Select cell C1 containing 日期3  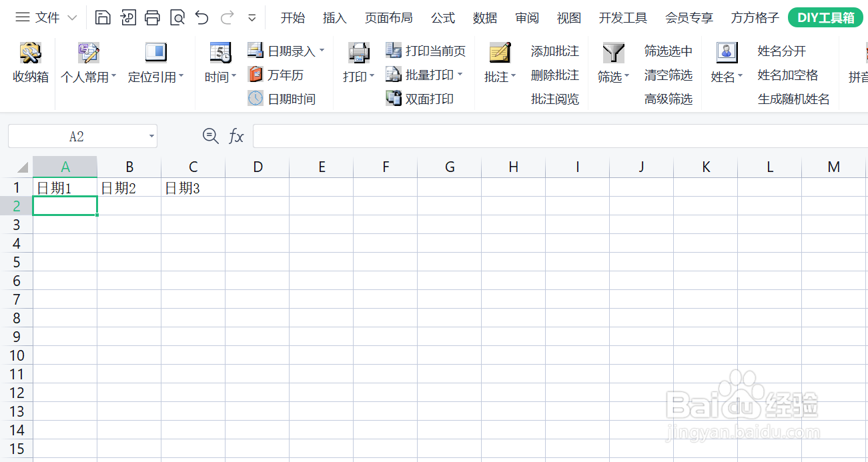[x=193, y=187]
